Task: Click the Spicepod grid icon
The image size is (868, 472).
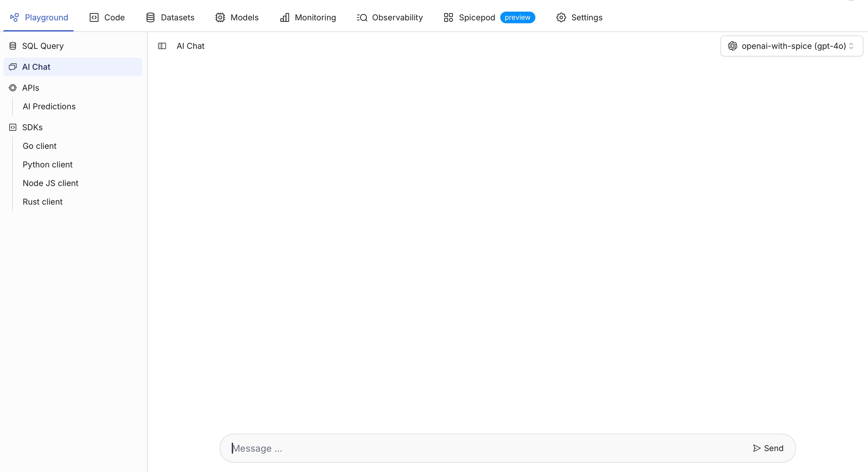Action: (x=448, y=18)
